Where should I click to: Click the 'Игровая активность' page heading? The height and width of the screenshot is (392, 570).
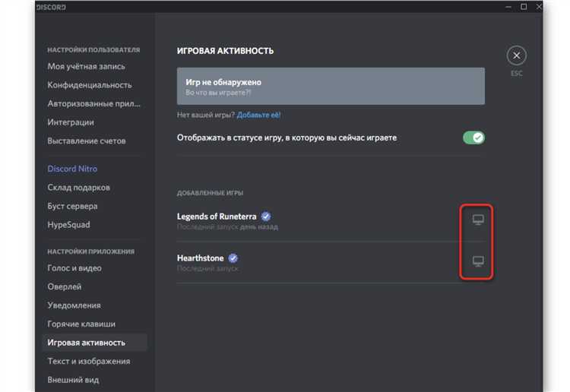(226, 51)
